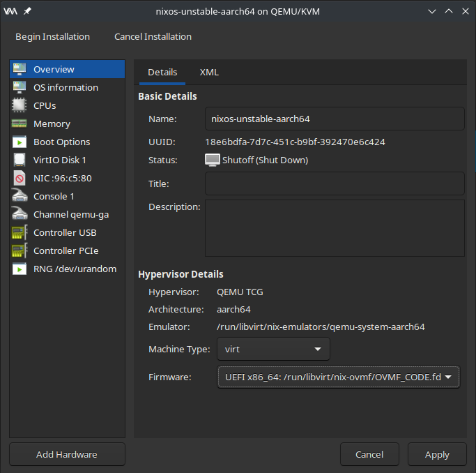Select the Details tab
The width and height of the screenshot is (476, 473).
(x=162, y=73)
